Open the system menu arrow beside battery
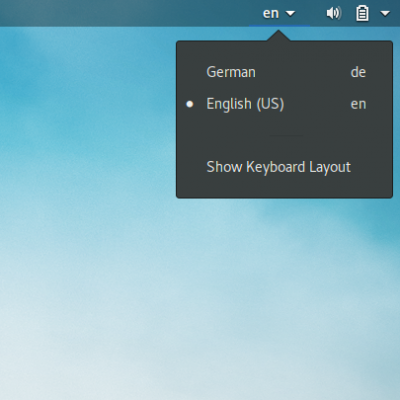This screenshot has width=400, height=400. (x=385, y=14)
